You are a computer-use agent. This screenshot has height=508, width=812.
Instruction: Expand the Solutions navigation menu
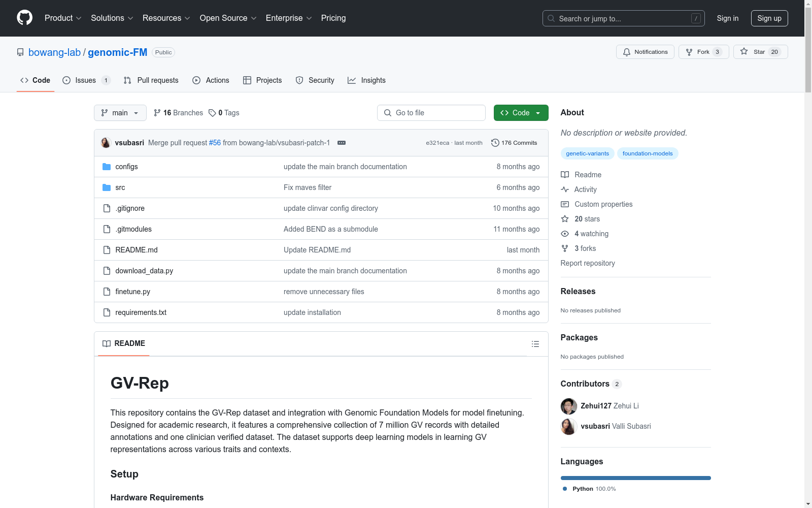coord(112,18)
